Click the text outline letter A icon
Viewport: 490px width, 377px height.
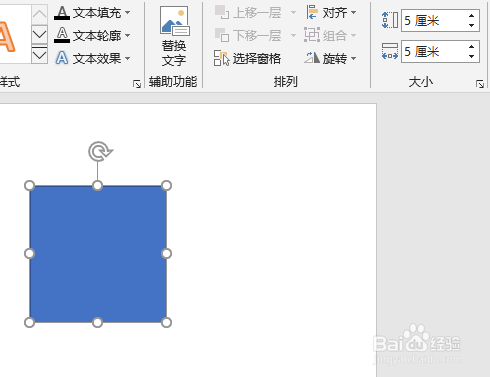pos(62,35)
